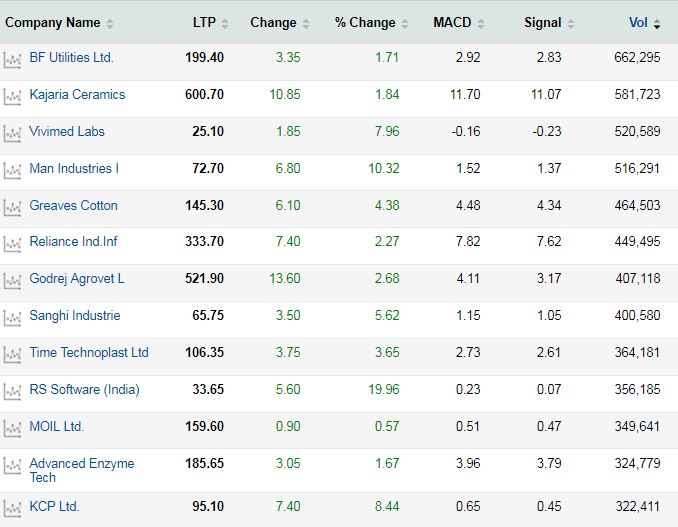This screenshot has height=527, width=678.
Task: Sort by MACD column arrows
Action: pos(480,24)
